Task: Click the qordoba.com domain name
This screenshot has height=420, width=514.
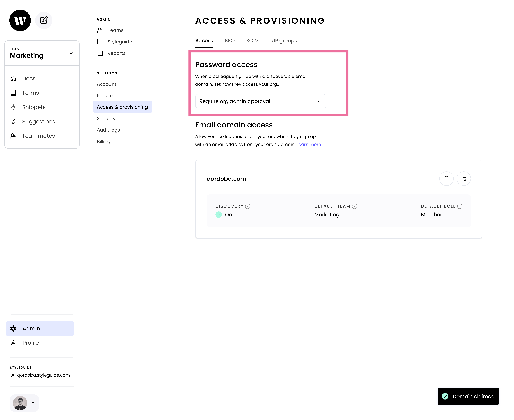Action: (226, 179)
